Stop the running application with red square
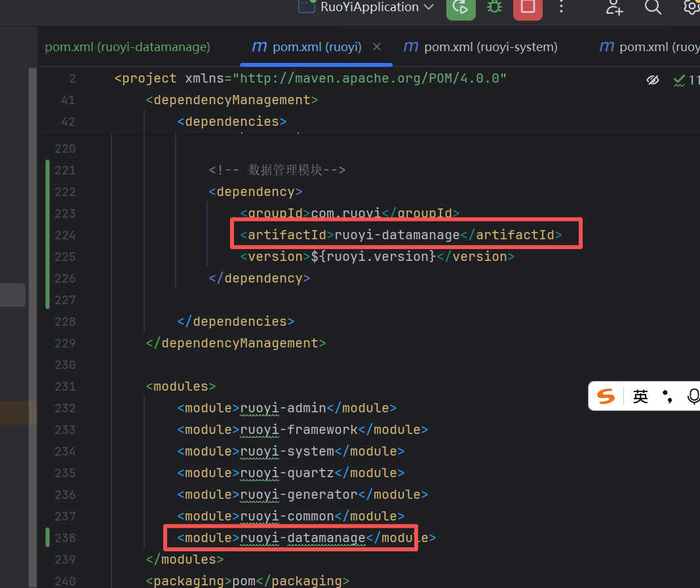This screenshot has height=588, width=700. [528, 8]
